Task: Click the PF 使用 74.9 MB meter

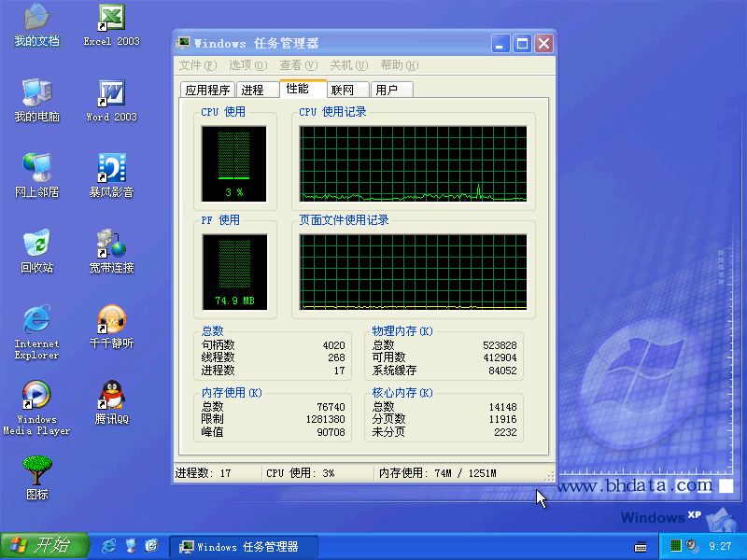Action: tap(234, 272)
